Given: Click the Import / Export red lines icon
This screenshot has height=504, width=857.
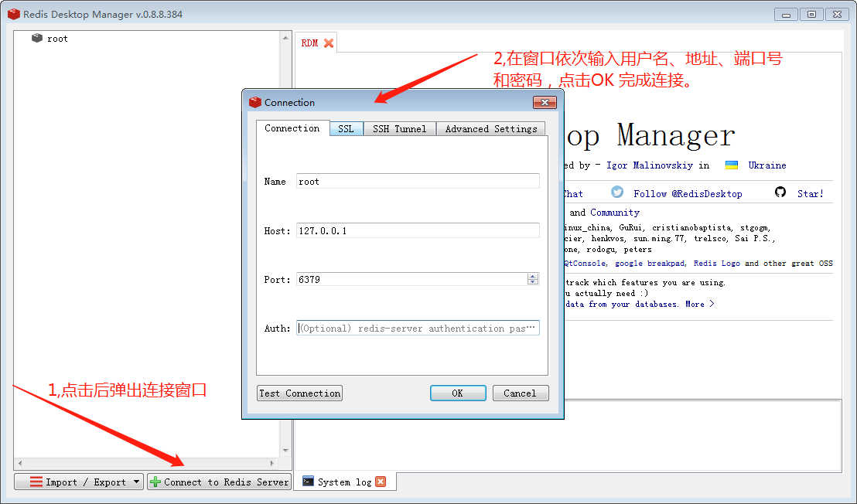Looking at the screenshot, I should click(36, 482).
